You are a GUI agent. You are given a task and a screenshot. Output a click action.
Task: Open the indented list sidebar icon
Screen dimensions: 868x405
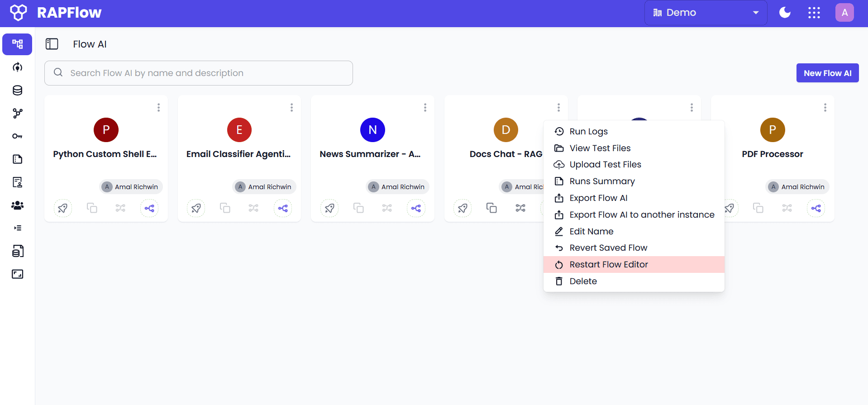click(x=17, y=228)
